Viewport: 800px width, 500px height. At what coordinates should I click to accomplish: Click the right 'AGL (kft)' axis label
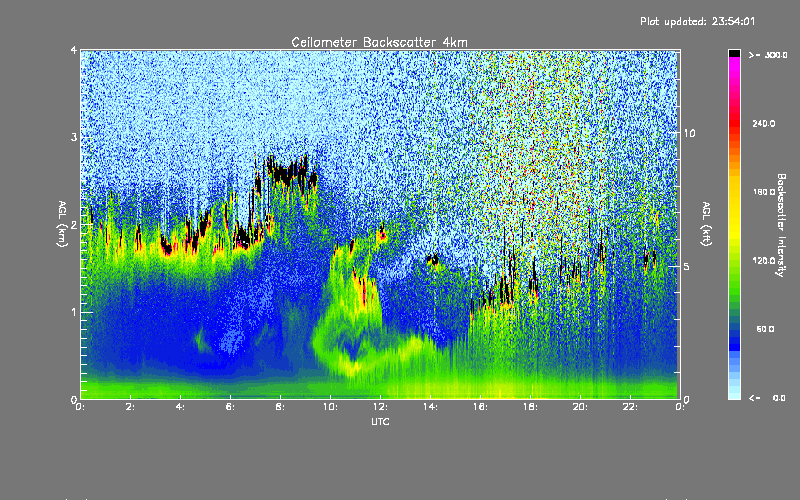point(706,224)
